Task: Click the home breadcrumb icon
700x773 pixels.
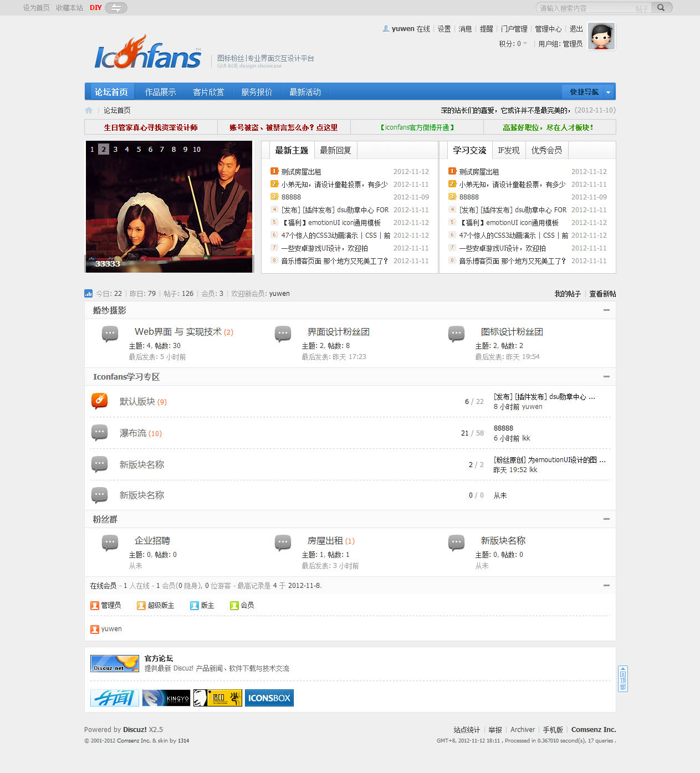Action: pyautogui.click(x=89, y=110)
